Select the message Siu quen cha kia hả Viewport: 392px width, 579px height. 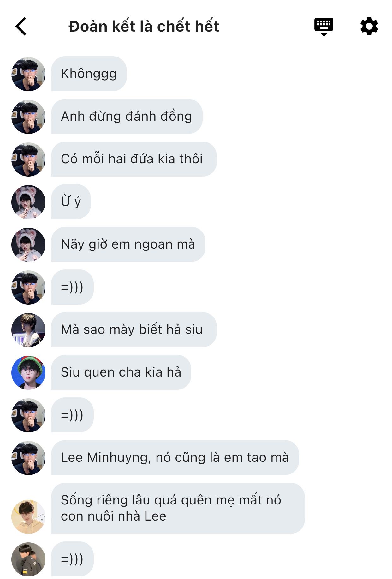click(121, 372)
